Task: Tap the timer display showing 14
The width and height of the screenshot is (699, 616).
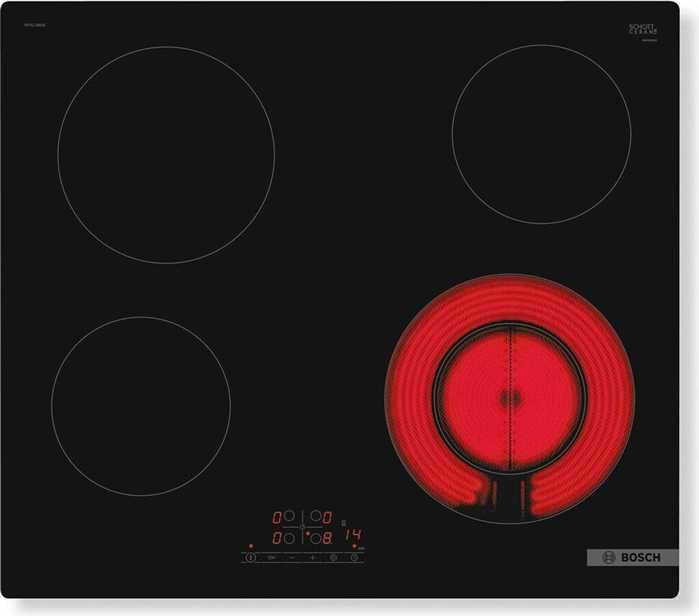Action: 353,535
